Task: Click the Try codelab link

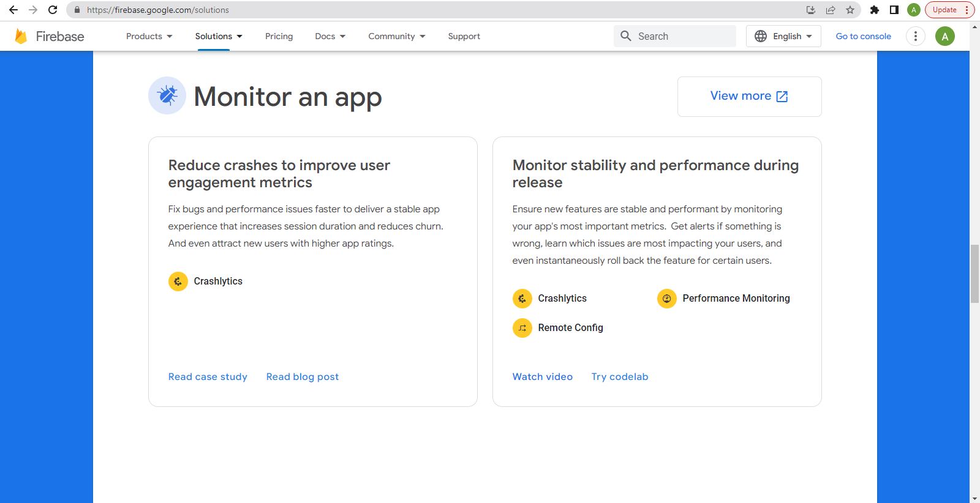Action: pos(620,377)
